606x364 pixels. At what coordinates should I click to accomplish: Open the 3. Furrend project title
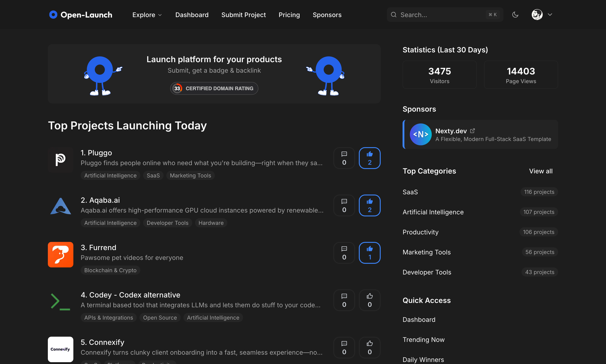pyautogui.click(x=98, y=248)
